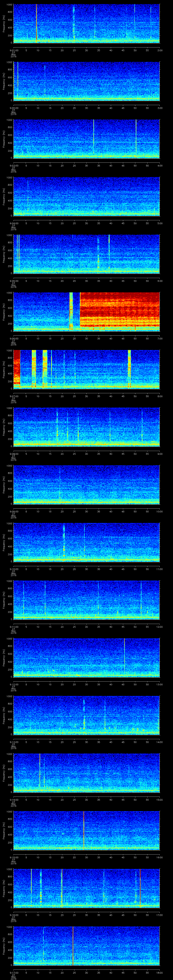Click the 9:06:00 start time label

coord(14,339)
